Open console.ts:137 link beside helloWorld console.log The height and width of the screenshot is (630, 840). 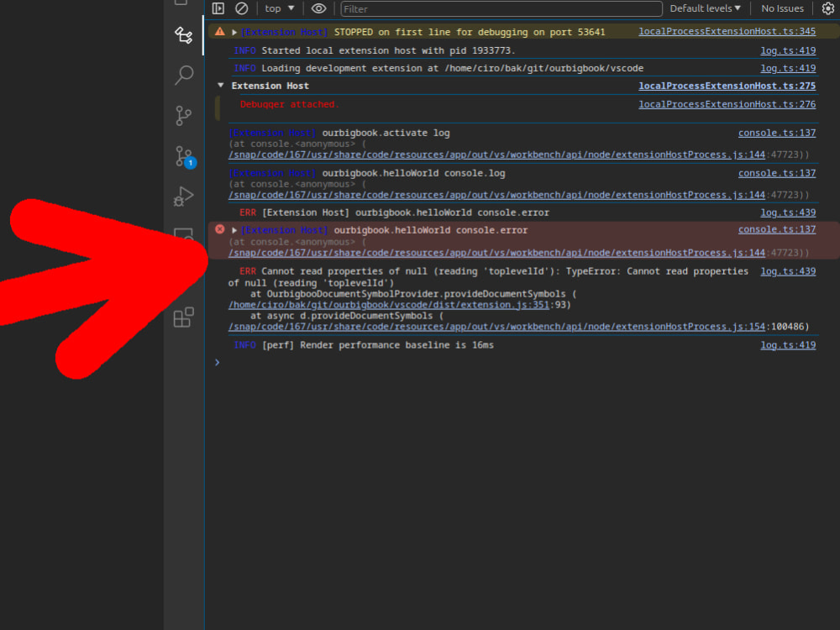[777, 173]
